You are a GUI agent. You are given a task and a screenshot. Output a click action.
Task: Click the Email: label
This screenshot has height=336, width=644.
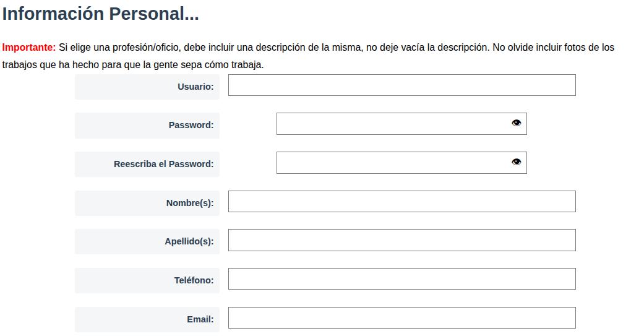tap(200, 319)
